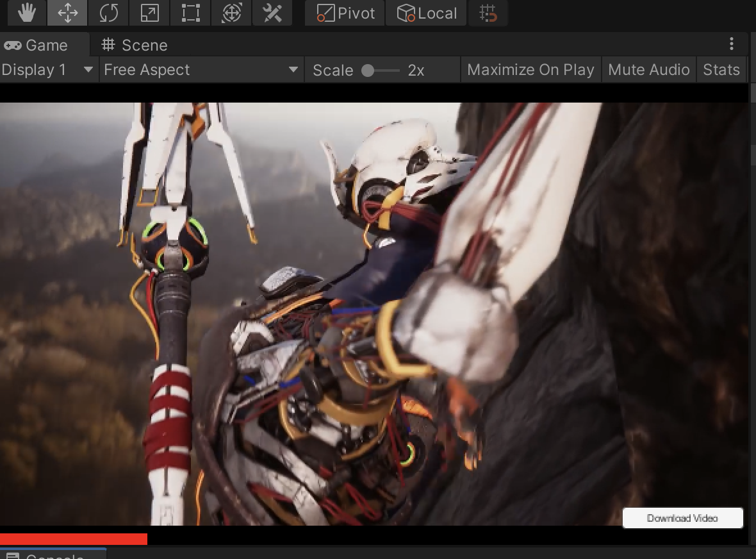
Task: Open the Game view options menu
Action: (732, 44)
